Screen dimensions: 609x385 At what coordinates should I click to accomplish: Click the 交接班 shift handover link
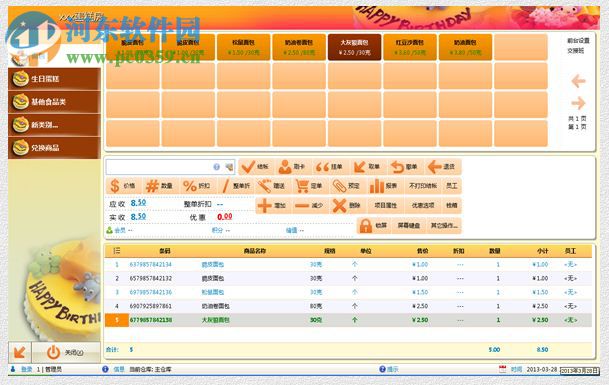576,51
